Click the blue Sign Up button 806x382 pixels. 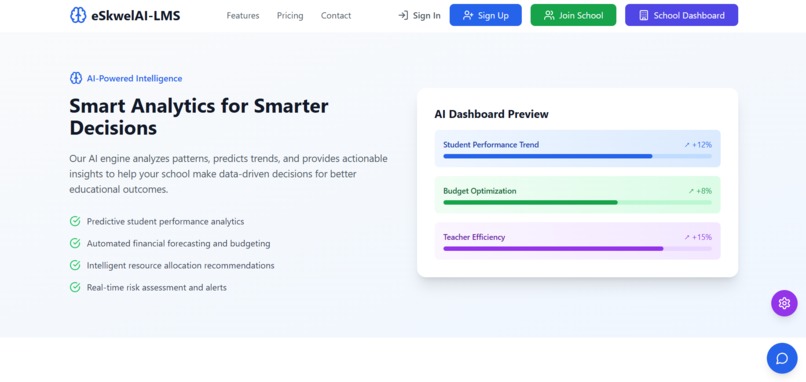(x=485, y=15)
